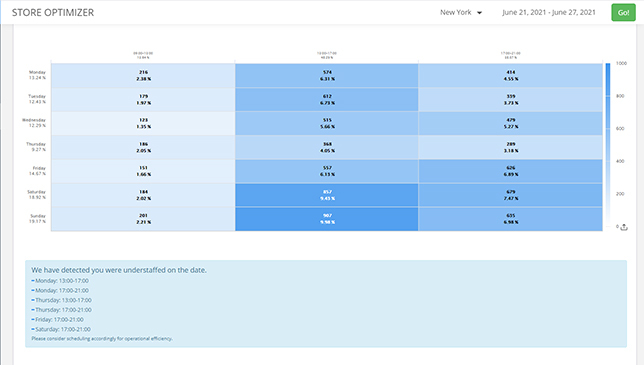Click 'Thursday: 17:00-21:00' understaffed entry
The height and width of the screenshot is (365, 644).
63,310
